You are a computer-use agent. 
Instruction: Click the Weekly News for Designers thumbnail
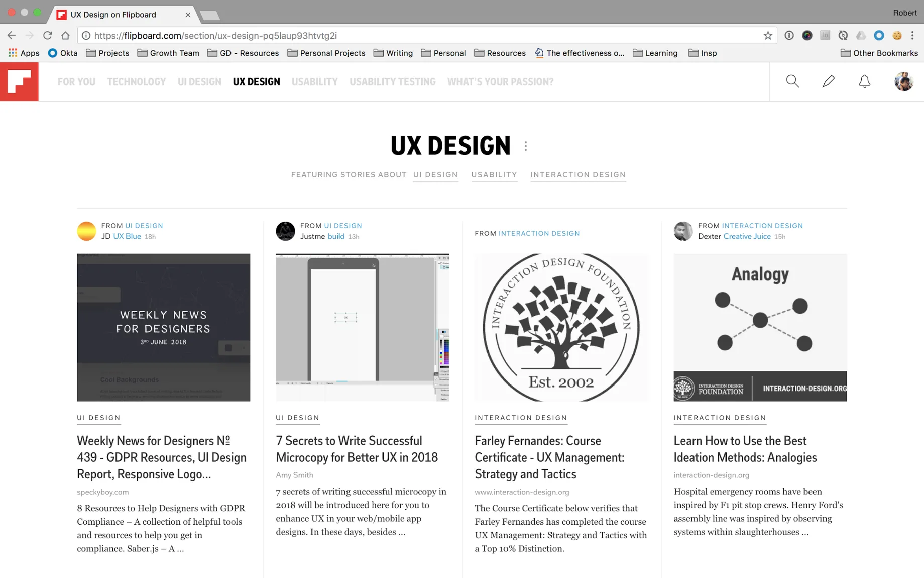(163, 327)
